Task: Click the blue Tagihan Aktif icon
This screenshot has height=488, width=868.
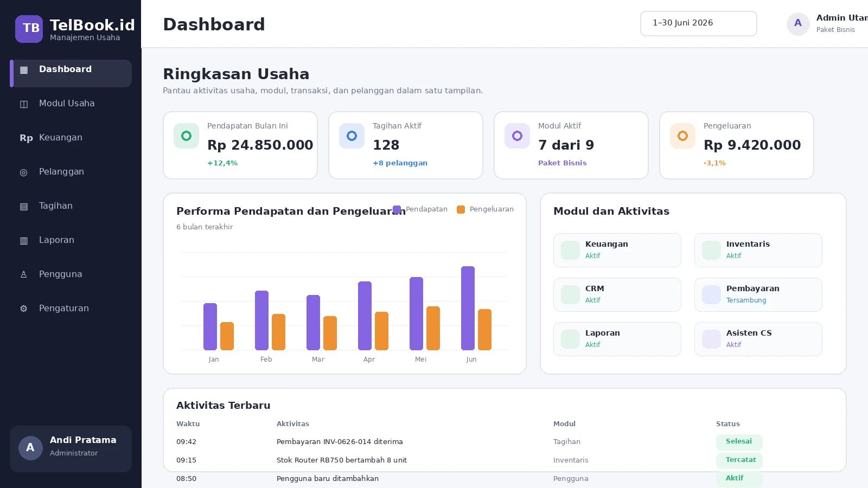Action: tap(352, 136)
